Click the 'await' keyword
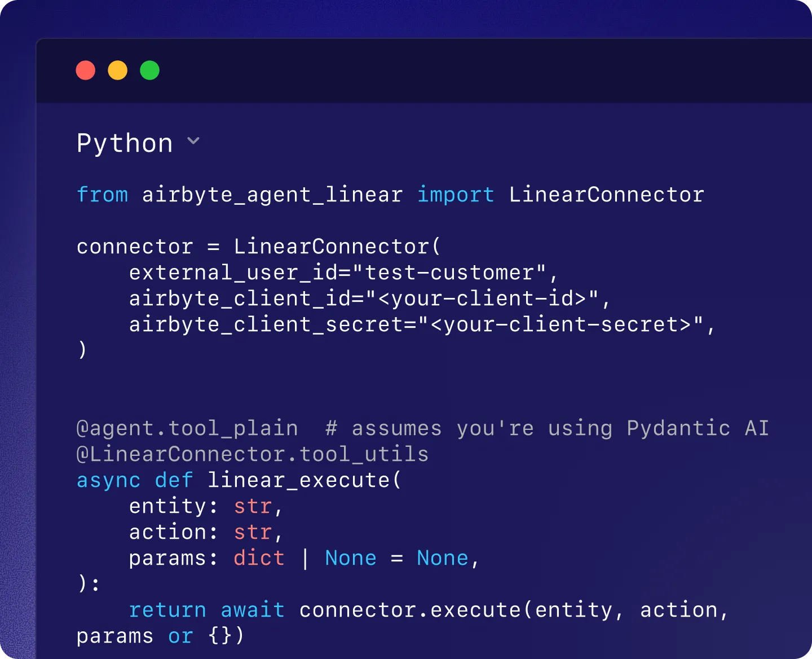This screenshot has height=659, width=812. click(x=253, y=610)
